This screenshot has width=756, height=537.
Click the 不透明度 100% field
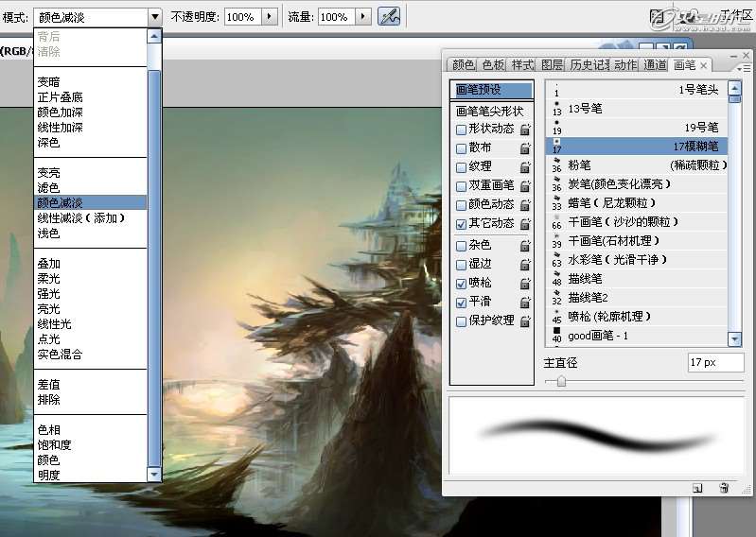(x=243, y=17)
